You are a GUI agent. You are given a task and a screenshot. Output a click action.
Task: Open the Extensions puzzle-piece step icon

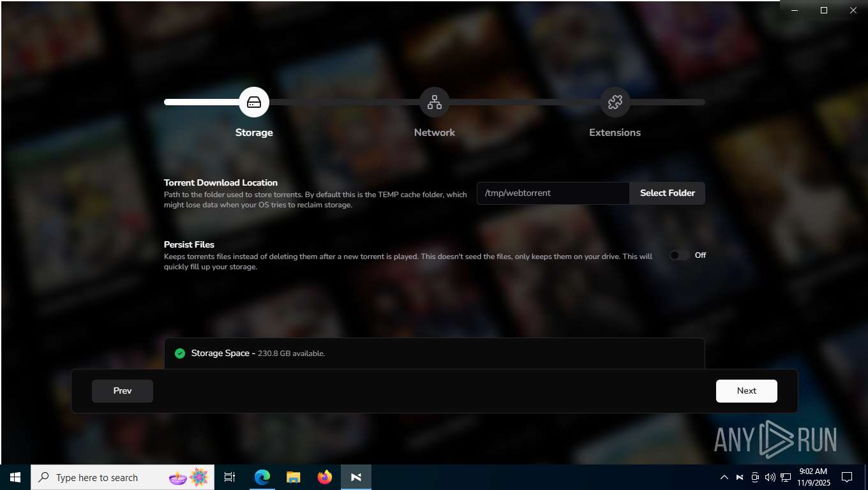[x=615, y=102]
